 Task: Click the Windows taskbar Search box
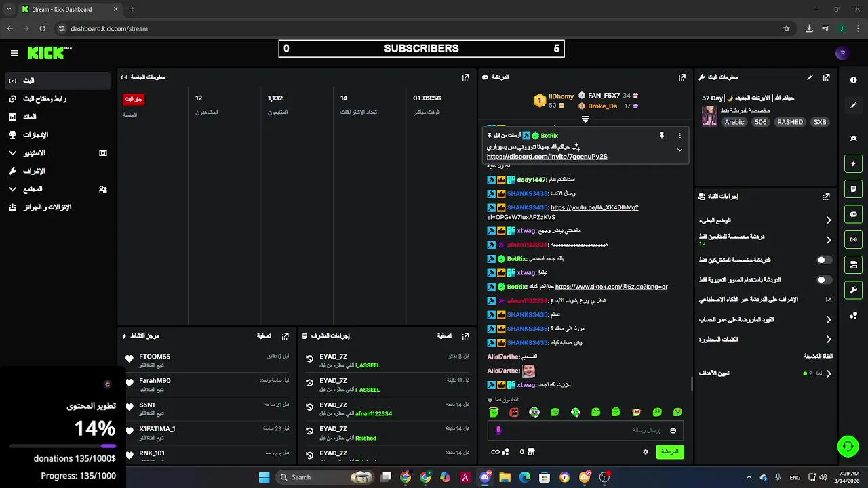click(x=325, y=477)
